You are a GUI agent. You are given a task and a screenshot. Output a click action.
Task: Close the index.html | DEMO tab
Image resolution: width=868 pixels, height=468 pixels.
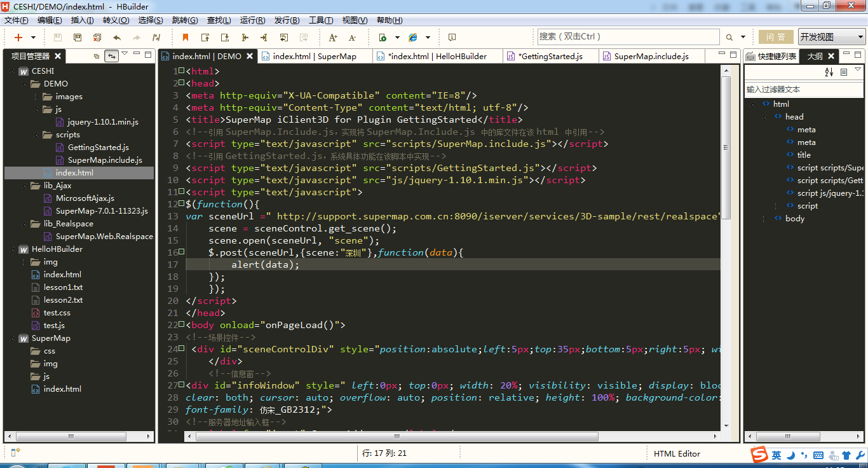point(250,56)
